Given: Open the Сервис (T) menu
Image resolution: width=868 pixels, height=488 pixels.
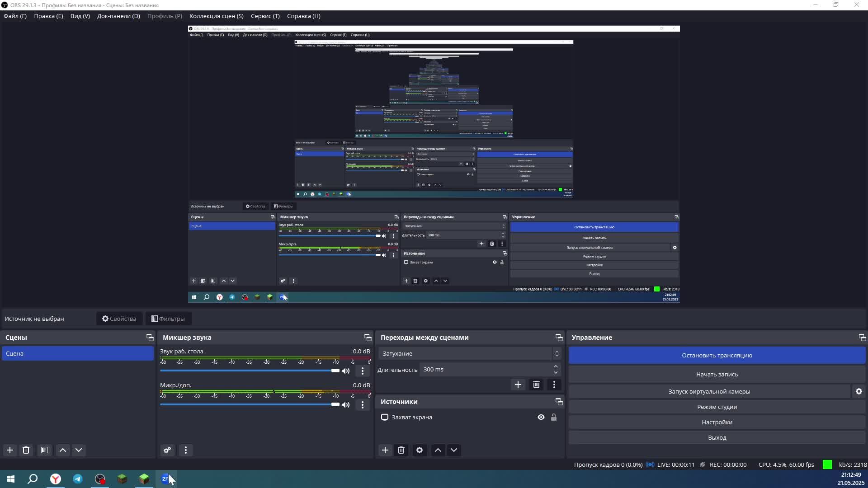Looking at the screenshot, I should coord(265,16).
